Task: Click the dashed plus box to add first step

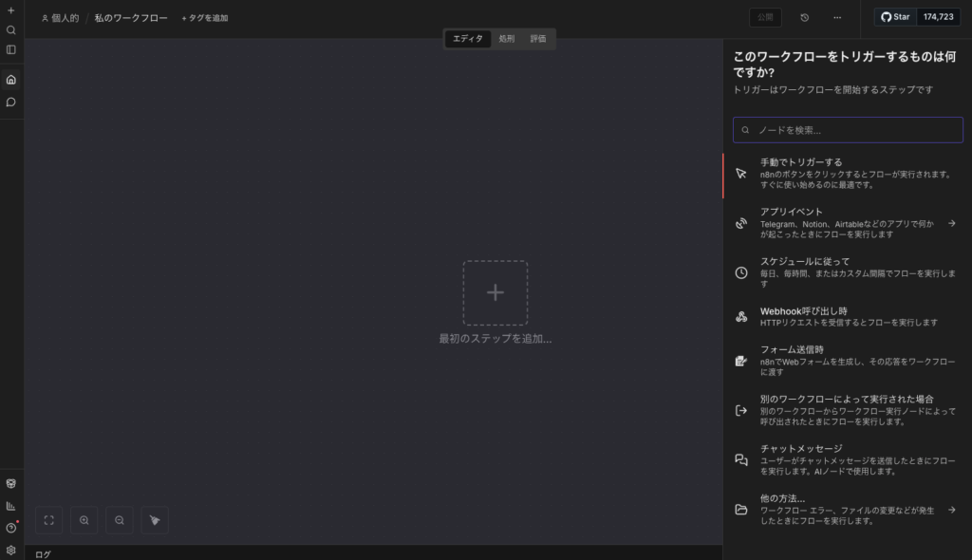Action: tap(495, 293)
